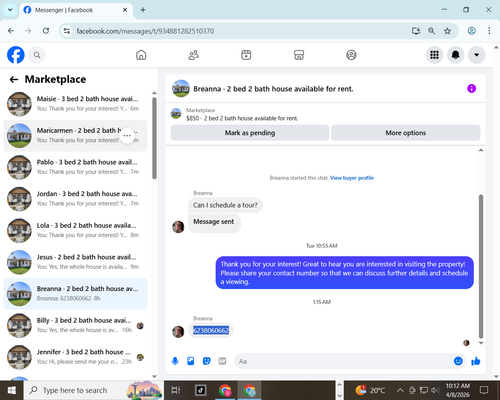Open Jordan 3 bed 2 bath conversation

(75, 199)
